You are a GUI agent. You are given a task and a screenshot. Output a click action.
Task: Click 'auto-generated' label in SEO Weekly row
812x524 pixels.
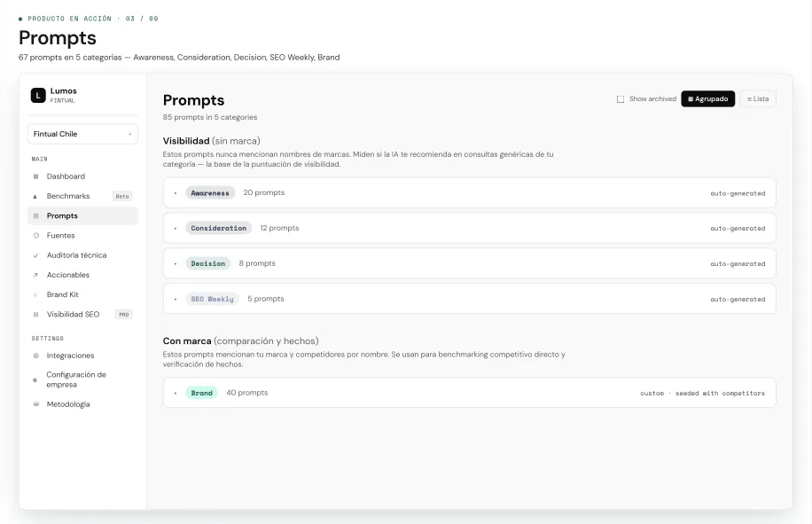738,300
